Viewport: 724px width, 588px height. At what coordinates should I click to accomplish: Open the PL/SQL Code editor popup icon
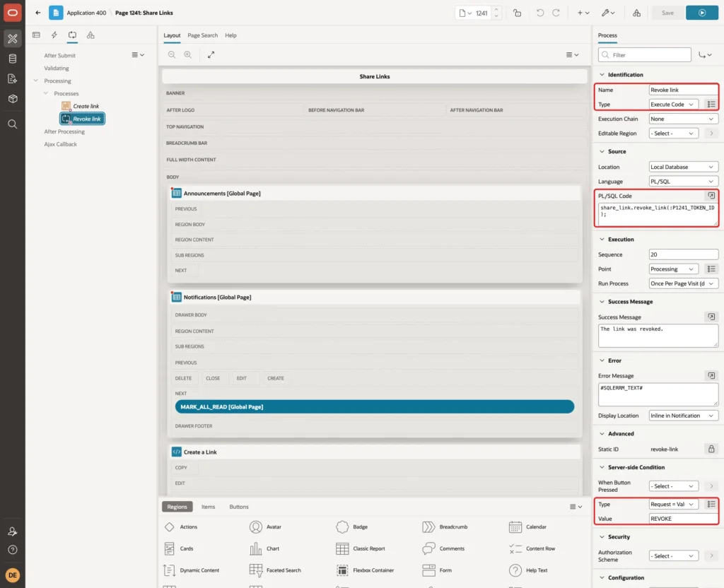[x=711, y=196]
